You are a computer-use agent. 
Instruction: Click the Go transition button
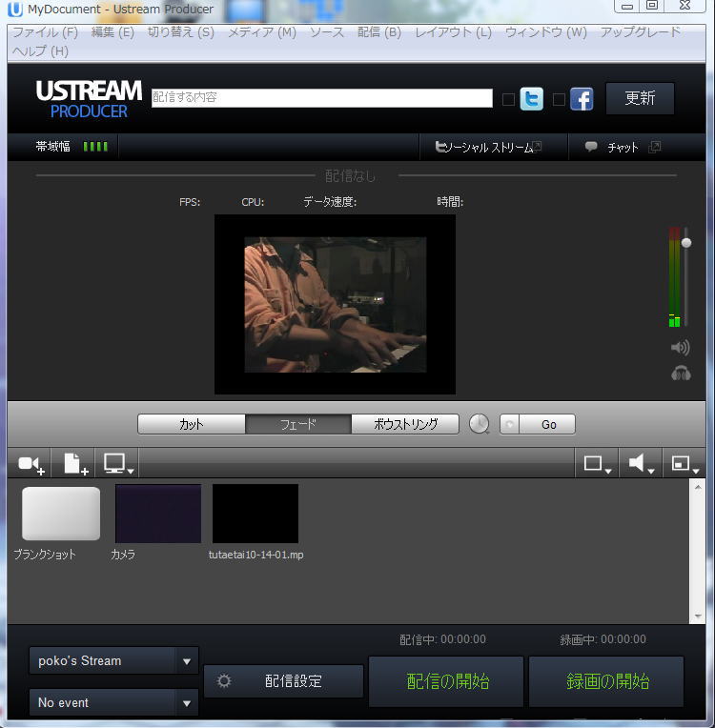548,424
